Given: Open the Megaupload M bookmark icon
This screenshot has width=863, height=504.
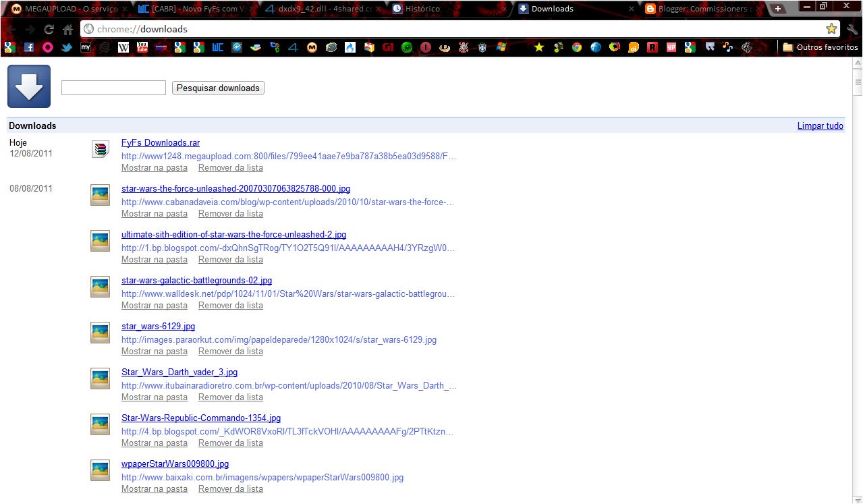Looking at the screenshot, I should 312,47.
